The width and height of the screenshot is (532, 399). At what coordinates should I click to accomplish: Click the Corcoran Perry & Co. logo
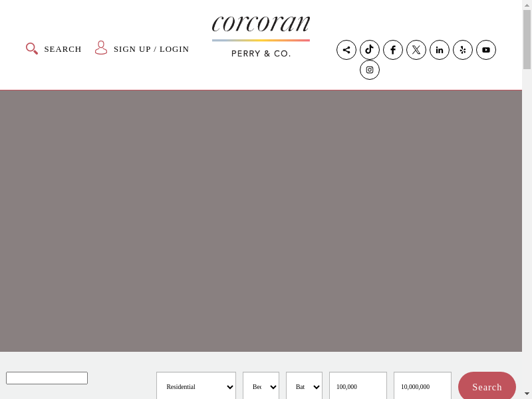[261, 37]
